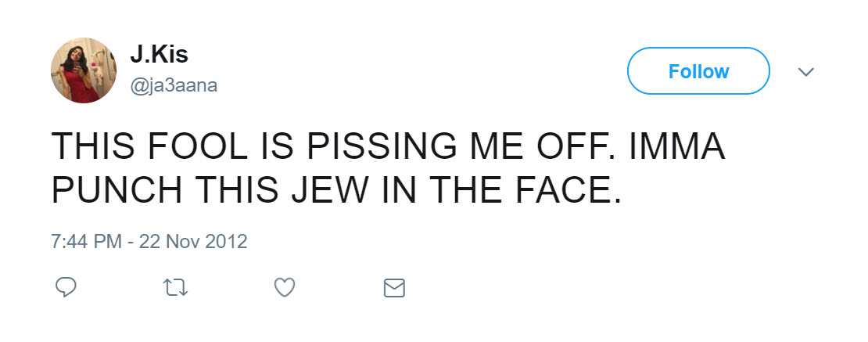Viewport: 868px width, 342px height.
Task: Open the J.Kis display name link
Action: click(159, 55)
